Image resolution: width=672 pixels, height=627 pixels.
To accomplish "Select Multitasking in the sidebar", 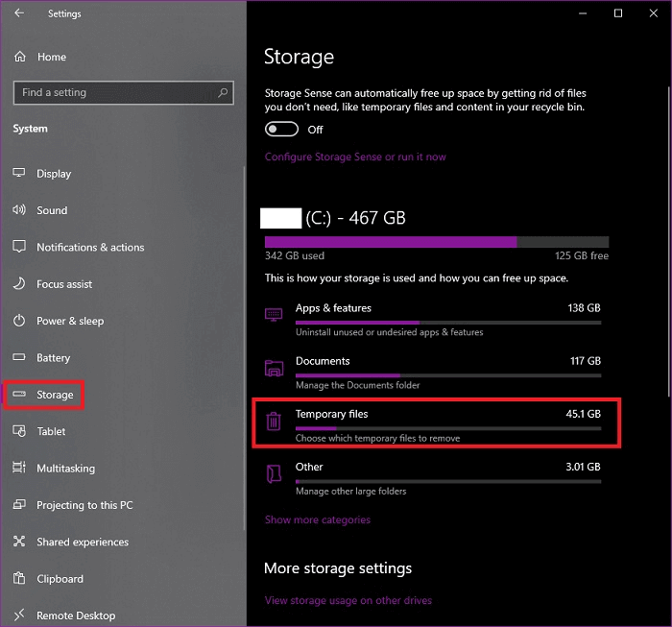I will point(65,469).
